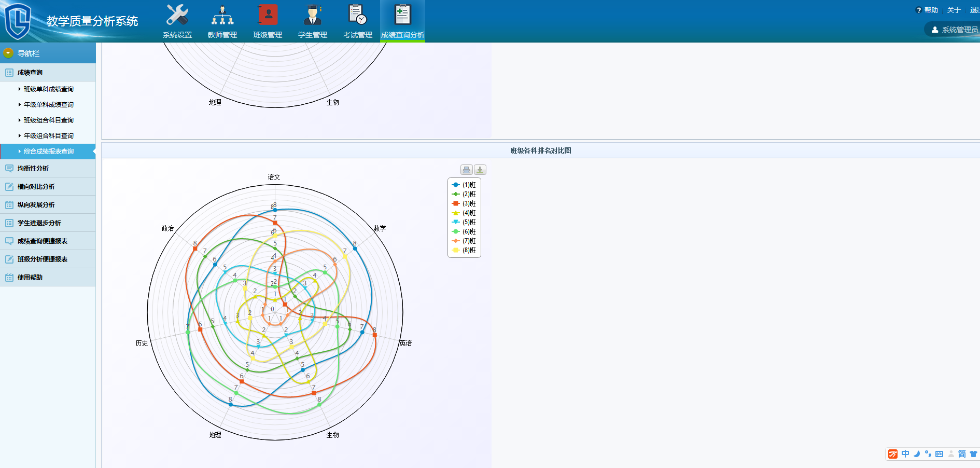Click the 教学质量分析系统 title
Viewport: 980px width, 468px height.
coord(92,21)
